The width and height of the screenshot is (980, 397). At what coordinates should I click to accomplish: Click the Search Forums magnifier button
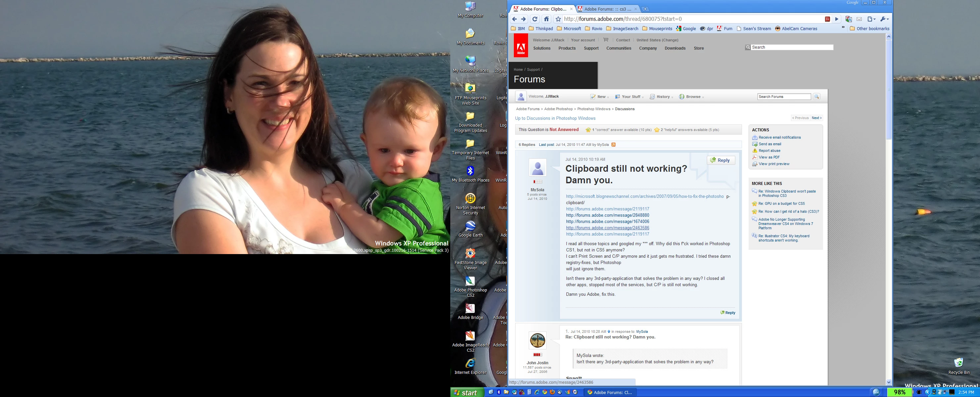pos(816,97)
